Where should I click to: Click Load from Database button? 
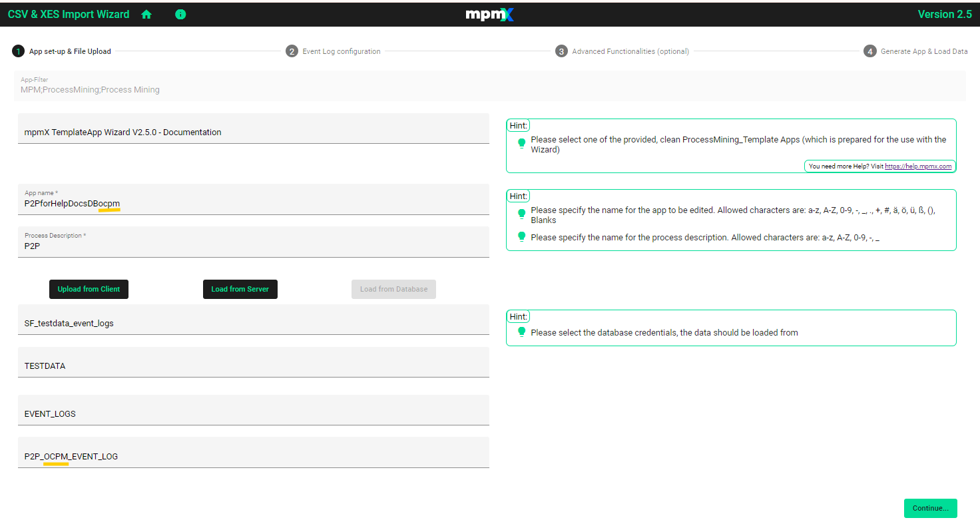click(x=393, y=289)
